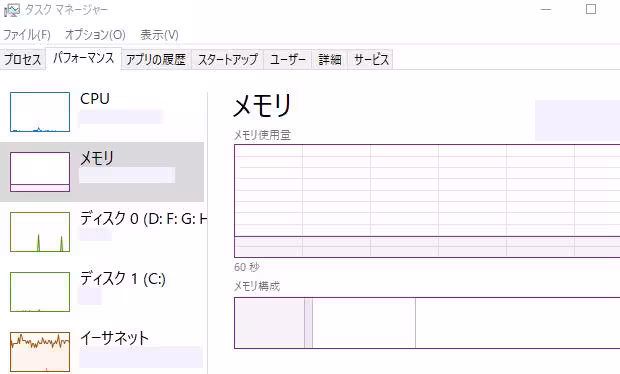
Task: Select メモリ entry in the sidebar
Action: (x=102, y=172)
